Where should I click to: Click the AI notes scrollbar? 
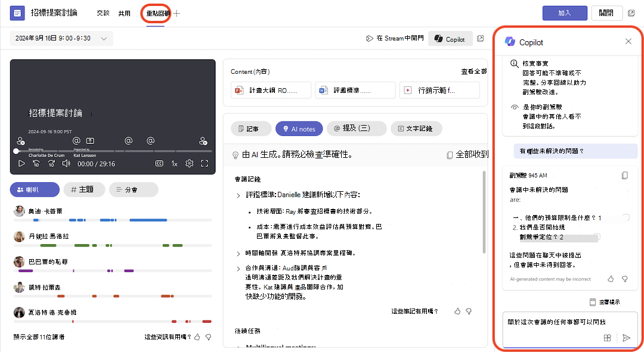pyautogui.click(x=484, y=213)
